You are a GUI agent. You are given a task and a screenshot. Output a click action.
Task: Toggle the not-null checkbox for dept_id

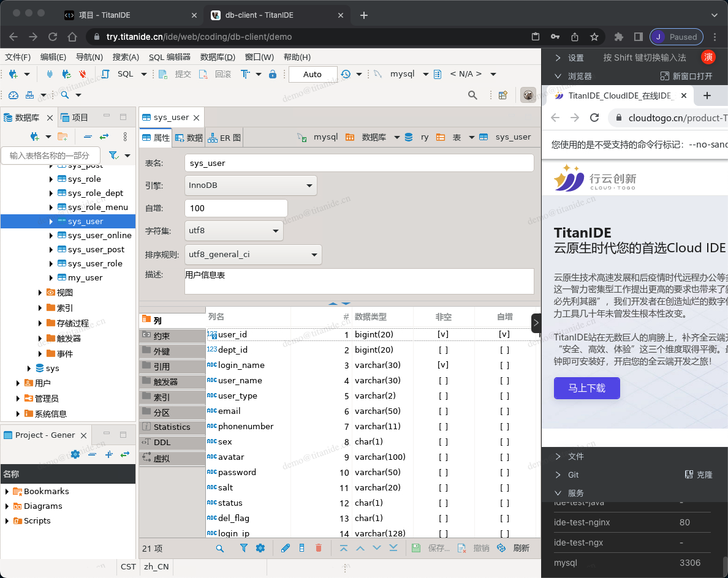tap(443, 350)
